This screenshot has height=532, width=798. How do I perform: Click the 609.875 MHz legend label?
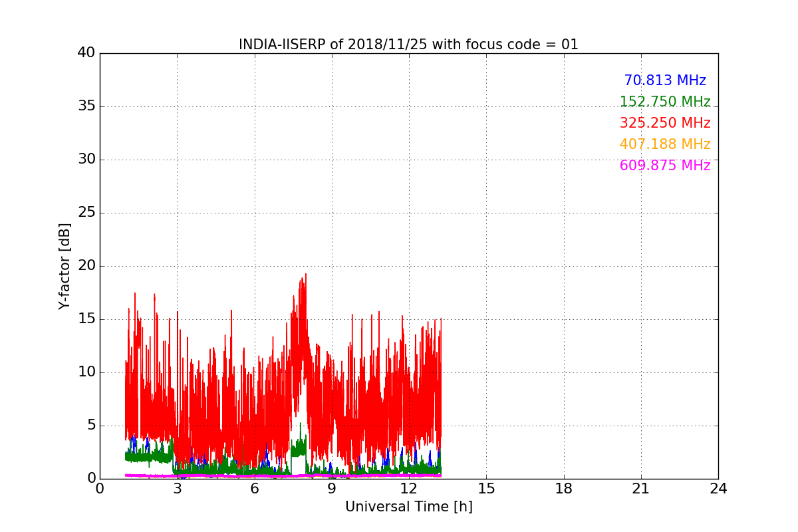pyautogui.click(x=665, y=166)
